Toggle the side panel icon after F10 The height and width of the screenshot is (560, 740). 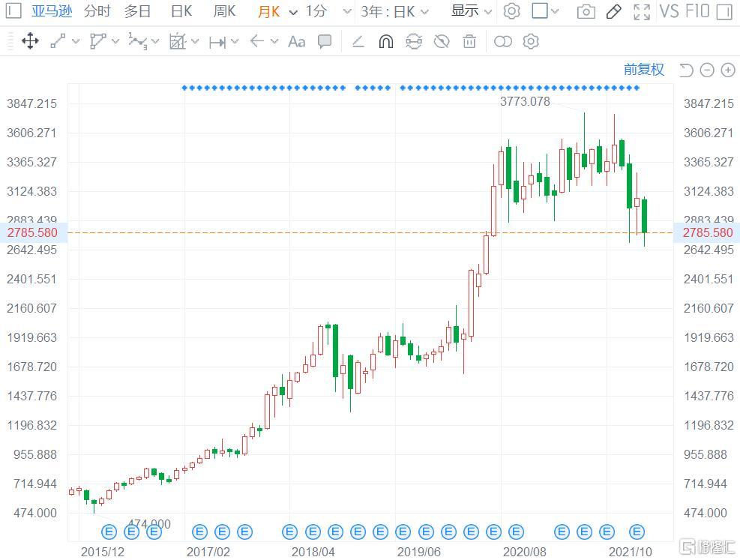point(724,11)
